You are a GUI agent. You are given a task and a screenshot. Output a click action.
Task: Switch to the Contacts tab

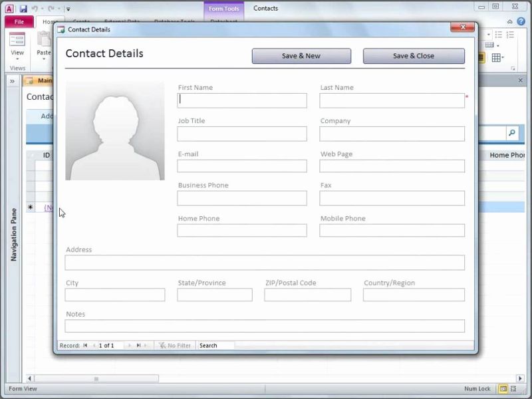tap(265, 8)
